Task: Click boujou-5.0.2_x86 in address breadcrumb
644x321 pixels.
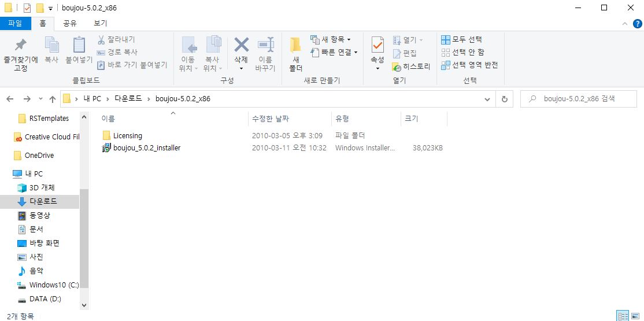Action: (x=183, y=99)
